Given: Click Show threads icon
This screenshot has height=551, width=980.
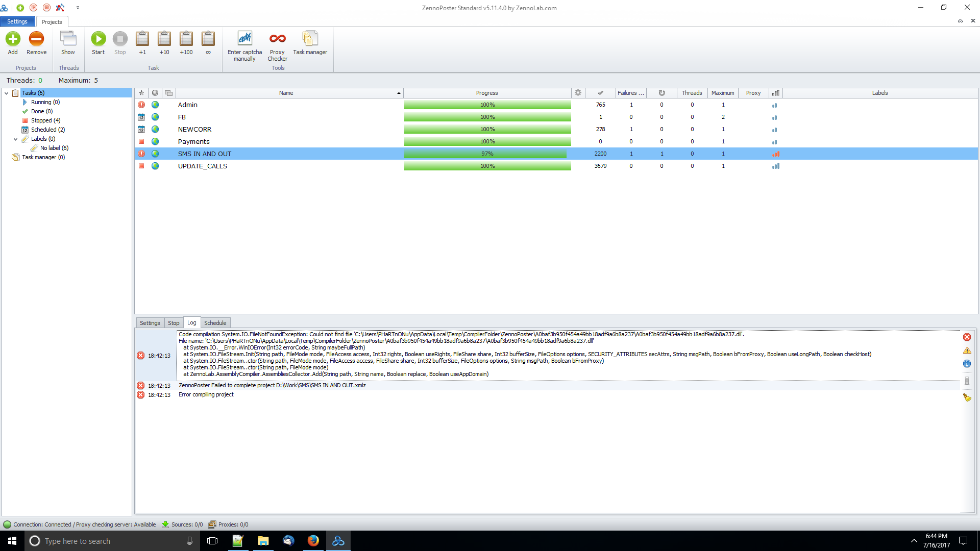Looking at the screenshot, I should click(68, 39).
